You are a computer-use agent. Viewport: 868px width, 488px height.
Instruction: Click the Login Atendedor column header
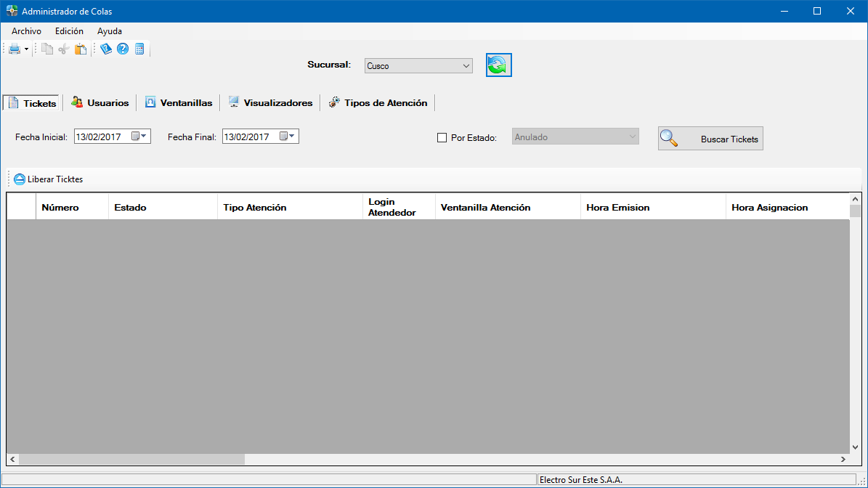point(399,207)
